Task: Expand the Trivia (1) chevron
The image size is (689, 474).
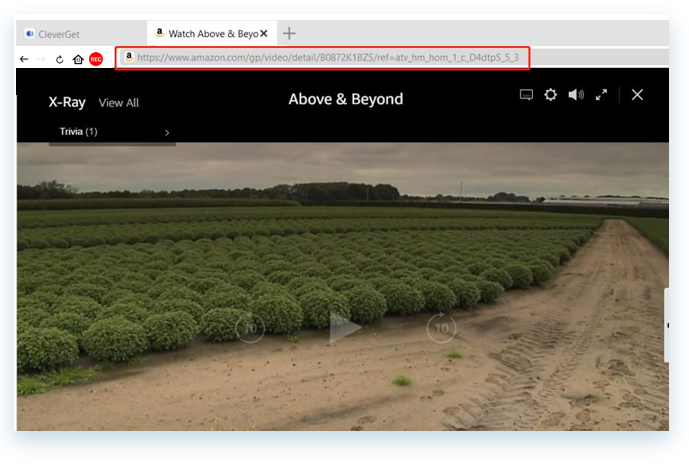Action: pyautogui.click(x=167, y=133)
